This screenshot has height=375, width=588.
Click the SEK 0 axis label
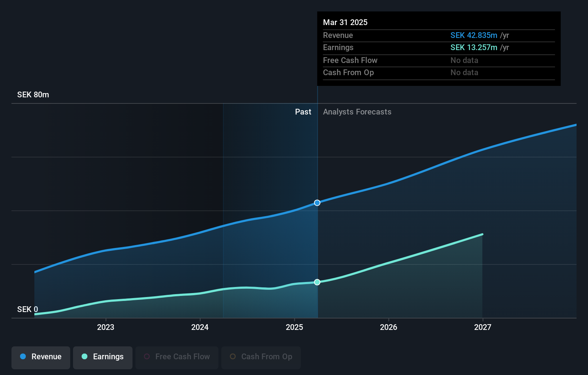(x=28, y=309)
